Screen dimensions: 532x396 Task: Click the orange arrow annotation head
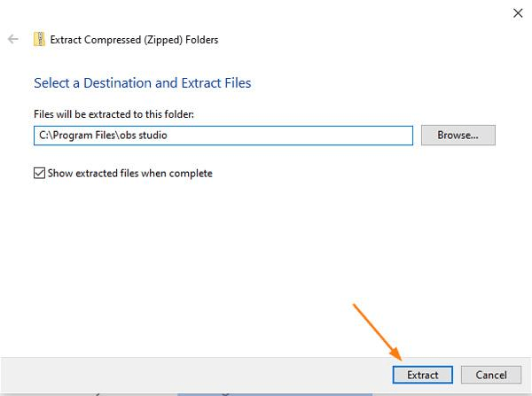point(396,353)
